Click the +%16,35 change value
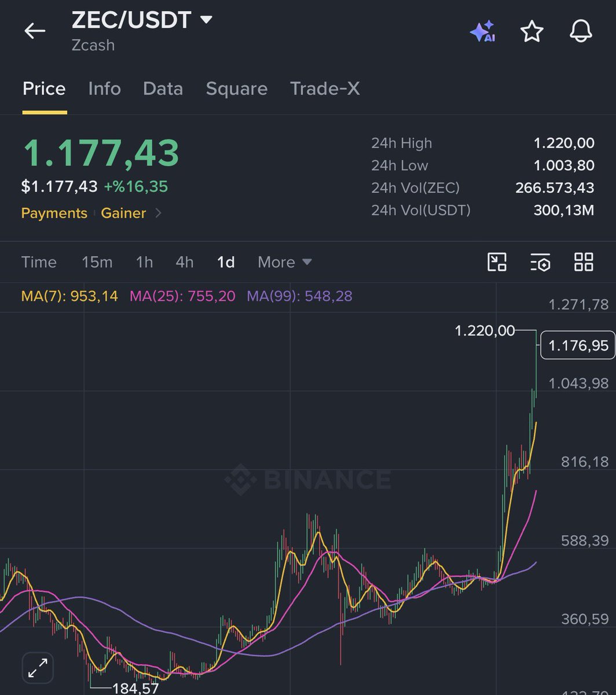 pos(136,186)
